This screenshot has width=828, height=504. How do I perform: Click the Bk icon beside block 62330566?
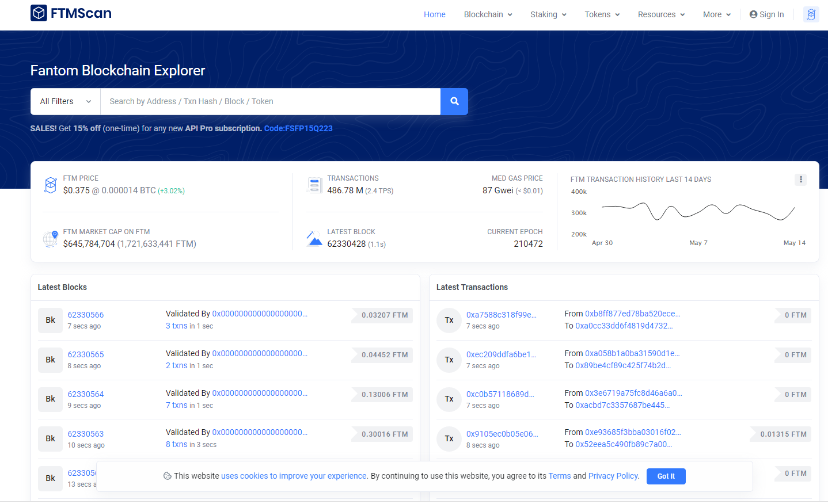pos(50,320)
